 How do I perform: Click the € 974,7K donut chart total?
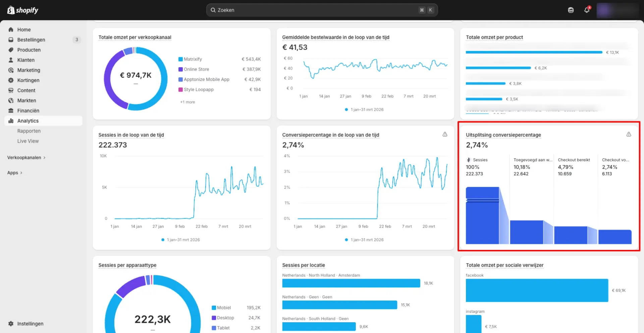[136, 75]
